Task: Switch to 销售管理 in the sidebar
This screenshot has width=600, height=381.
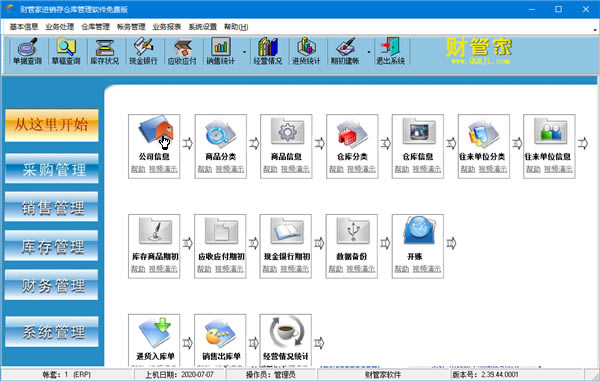Action: [52, 207]
